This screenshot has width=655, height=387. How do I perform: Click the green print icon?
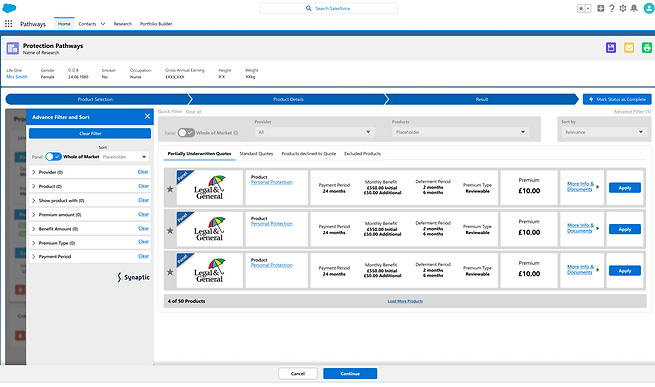pos(647,48)
